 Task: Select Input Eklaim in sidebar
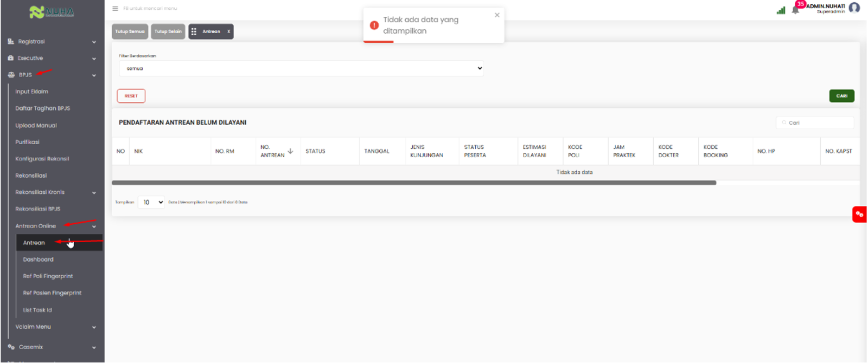pos(31,92)
